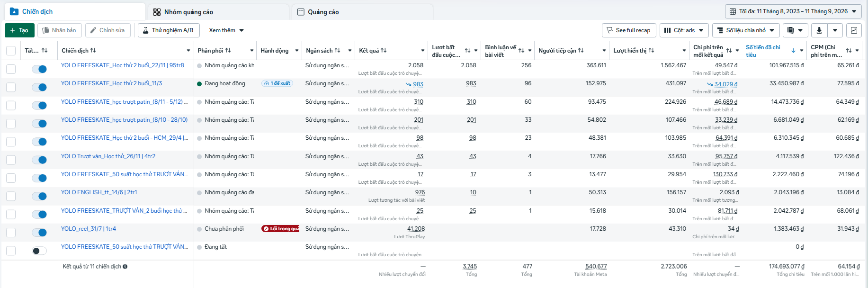This screenshot has width=868, height=288.
Task: Click the blue descending arrow on Số tiền đã chi tiêu
Action: click(793, 51)
